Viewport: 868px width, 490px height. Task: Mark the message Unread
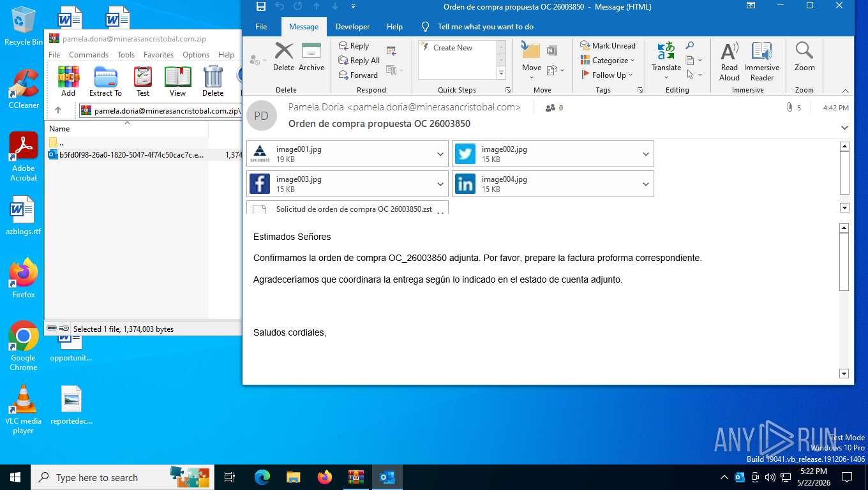[x=608, y=46]
